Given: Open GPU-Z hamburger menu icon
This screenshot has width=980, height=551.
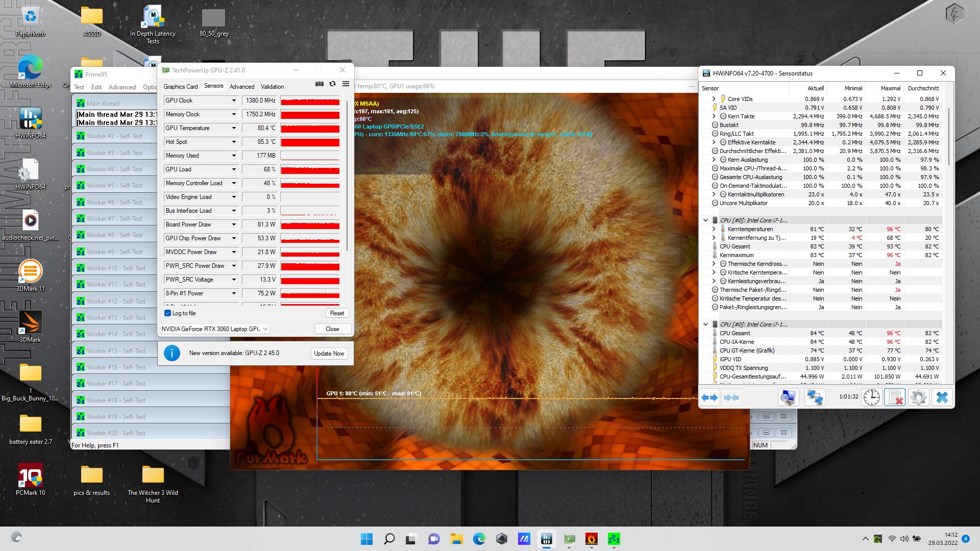Looking at the screenshot, I should (x=346, y=84).
